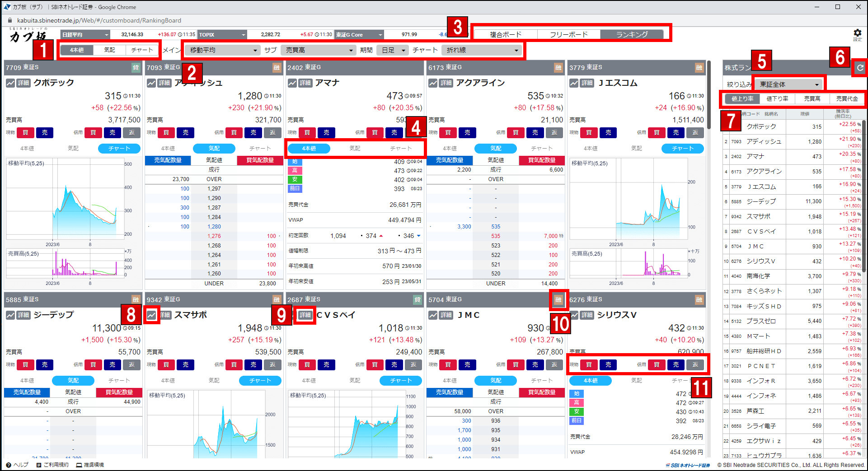Open the 絞り込み 東証全体 dropdown
The image size is (868, 471).
(x=788, y=84)
